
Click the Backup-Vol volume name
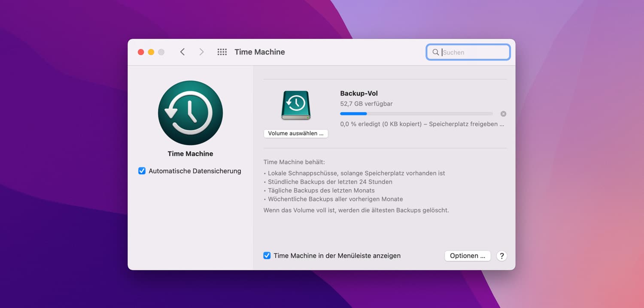point(359,94)
